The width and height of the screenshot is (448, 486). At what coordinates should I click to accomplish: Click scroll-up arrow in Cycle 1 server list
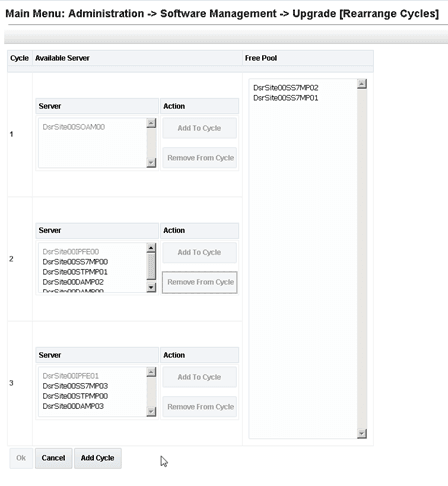click(151, 123)
